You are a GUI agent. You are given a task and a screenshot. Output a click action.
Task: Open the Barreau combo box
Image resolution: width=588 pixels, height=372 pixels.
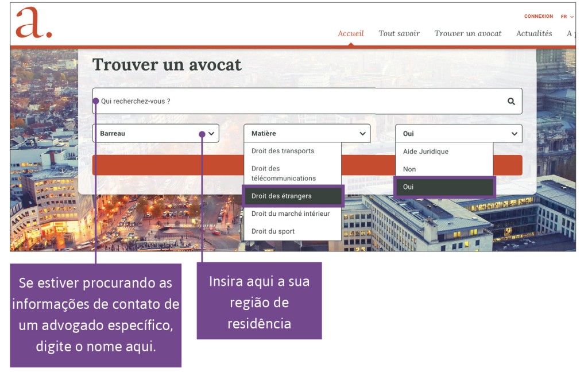(x=155, y=133)
